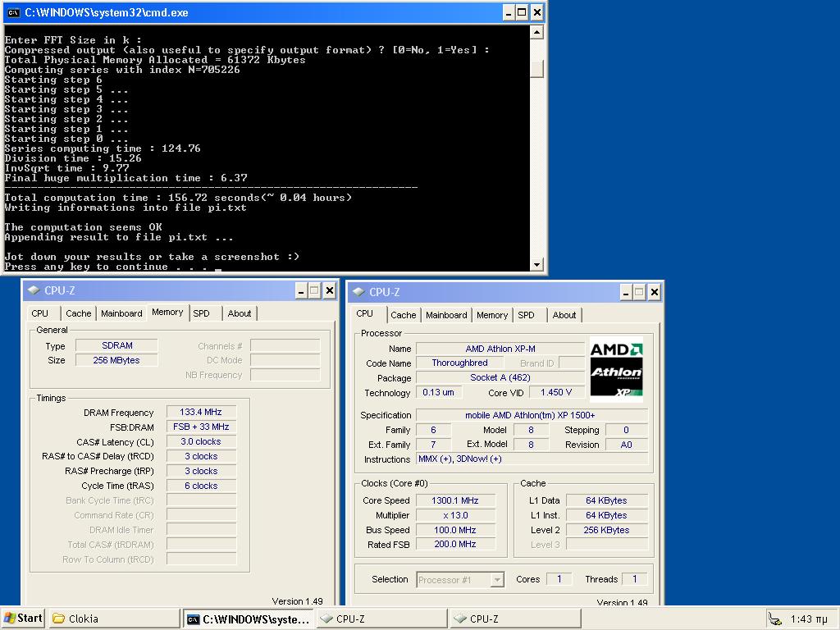
Task: Click Technology value 0.13 um
Action: coord(438,392)
